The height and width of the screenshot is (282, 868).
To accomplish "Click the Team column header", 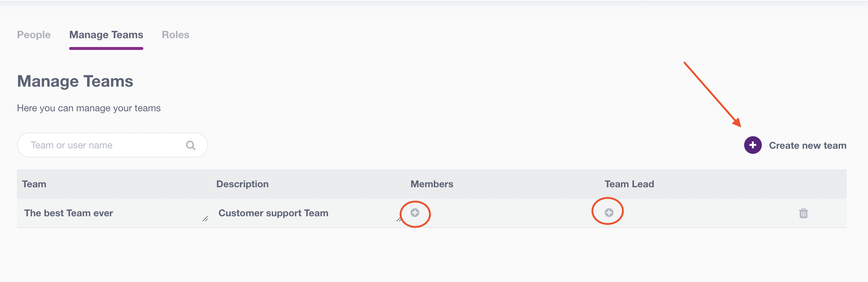I will (34, 184).
